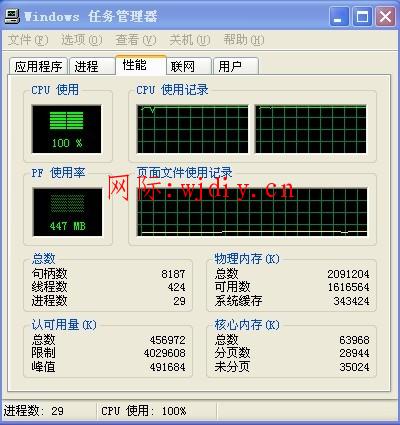Click the first CPU 使用记录 graph
Image resolution: width=400 pixels, height=425 pixels.
[192, 129]
